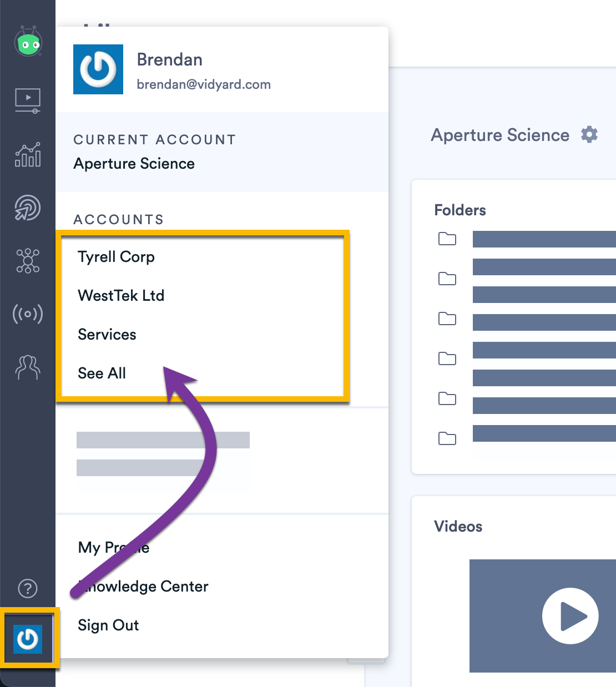
Task: Play the video thumbnail in Videos
Action: tap(570, 616)
